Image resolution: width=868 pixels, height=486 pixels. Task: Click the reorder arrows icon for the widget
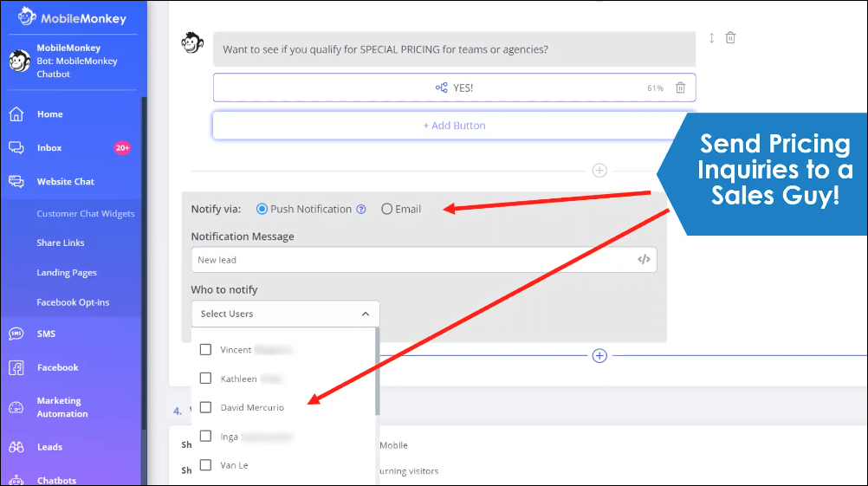tap(711, 37)
